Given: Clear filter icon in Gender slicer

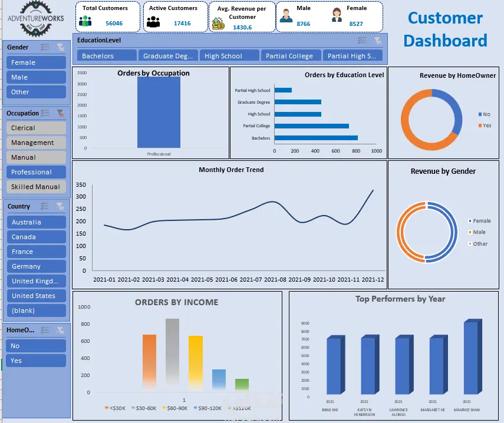Looking at the screenshot, I should point(60,47).
